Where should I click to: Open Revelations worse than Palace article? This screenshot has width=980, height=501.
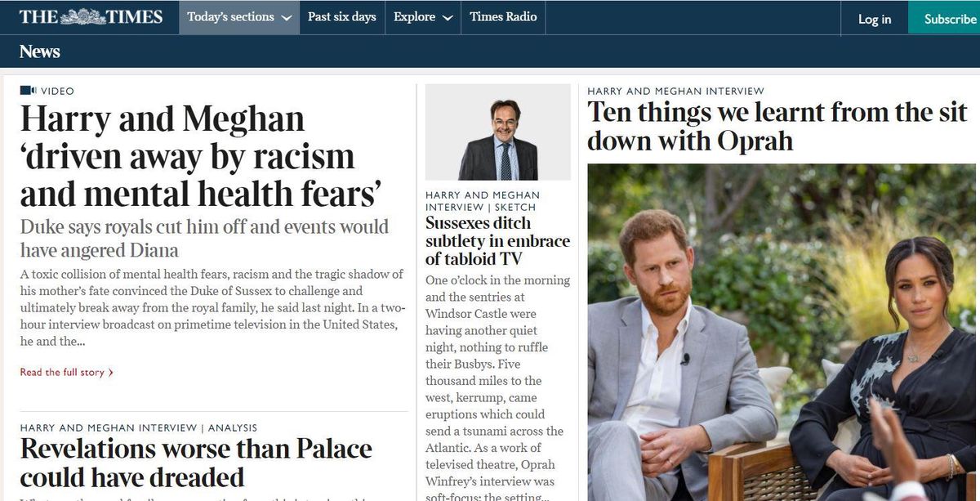(x=196, y=463)
